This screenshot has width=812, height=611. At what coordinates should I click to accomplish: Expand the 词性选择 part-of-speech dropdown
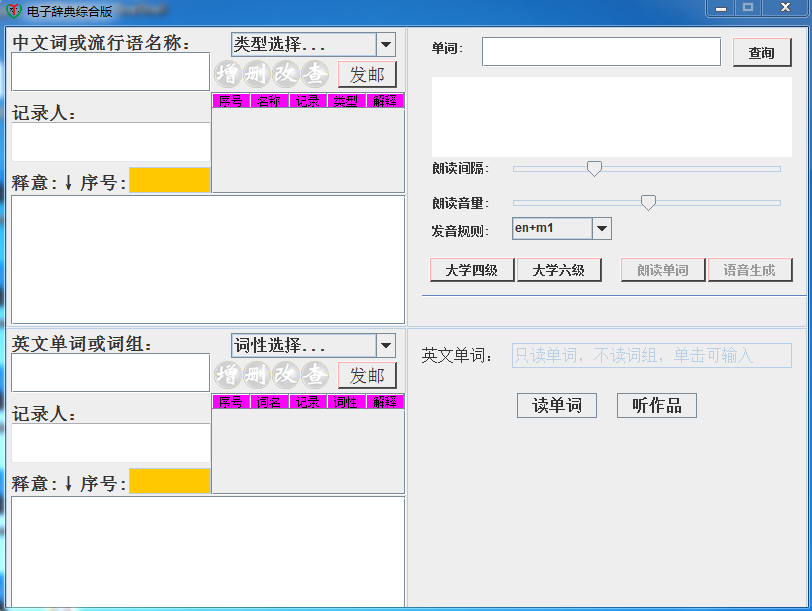click(385, 346)
